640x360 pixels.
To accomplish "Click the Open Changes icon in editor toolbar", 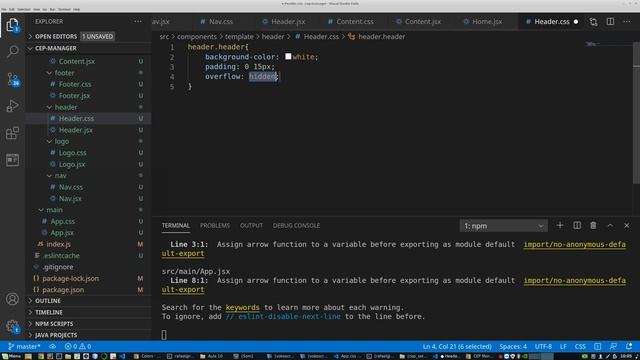I will pyautogui.click(x=593, y=22).
